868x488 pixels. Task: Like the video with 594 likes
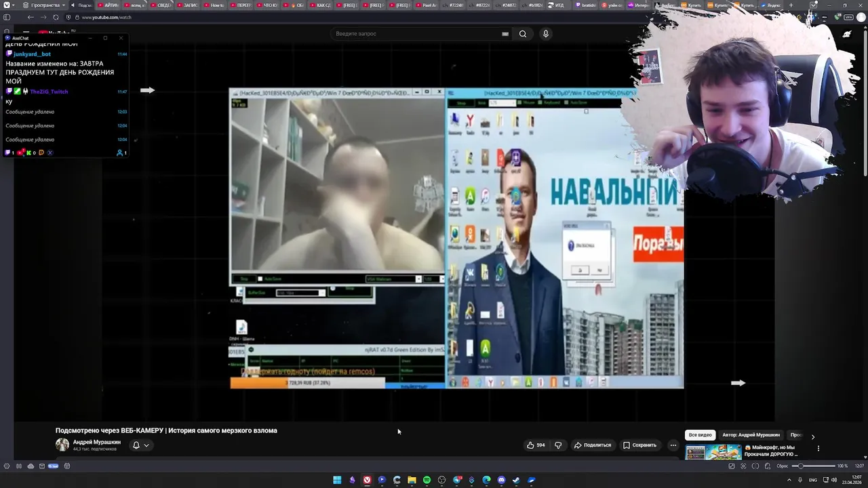(x=536, y=445)
